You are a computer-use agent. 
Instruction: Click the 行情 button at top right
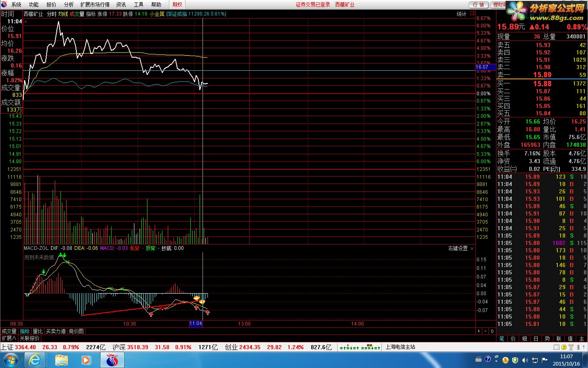click(479, 4)
